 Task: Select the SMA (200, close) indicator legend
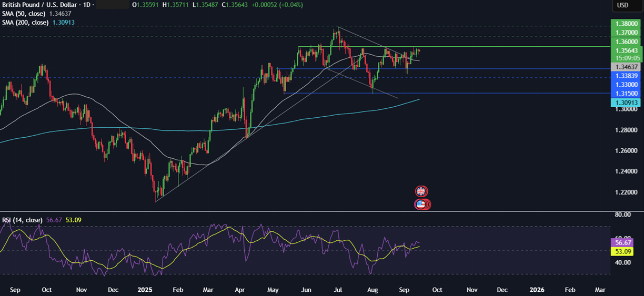pos(25,23)
